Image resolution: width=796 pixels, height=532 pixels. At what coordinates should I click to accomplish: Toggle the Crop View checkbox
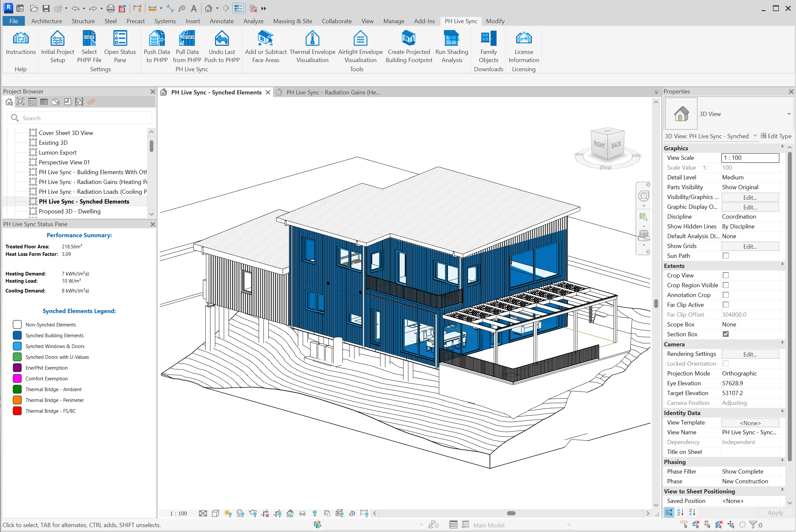(725, 275)
